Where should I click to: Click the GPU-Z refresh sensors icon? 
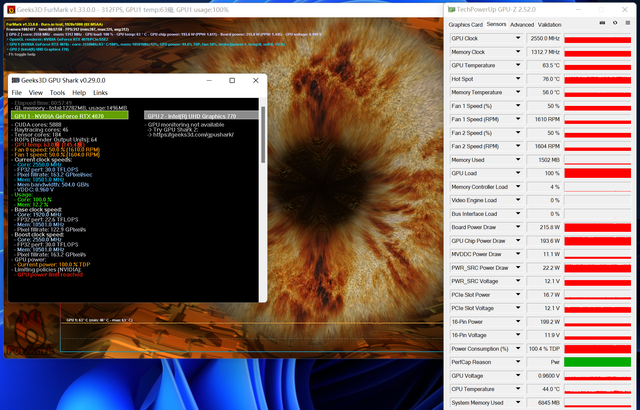(x=615, y=23)
